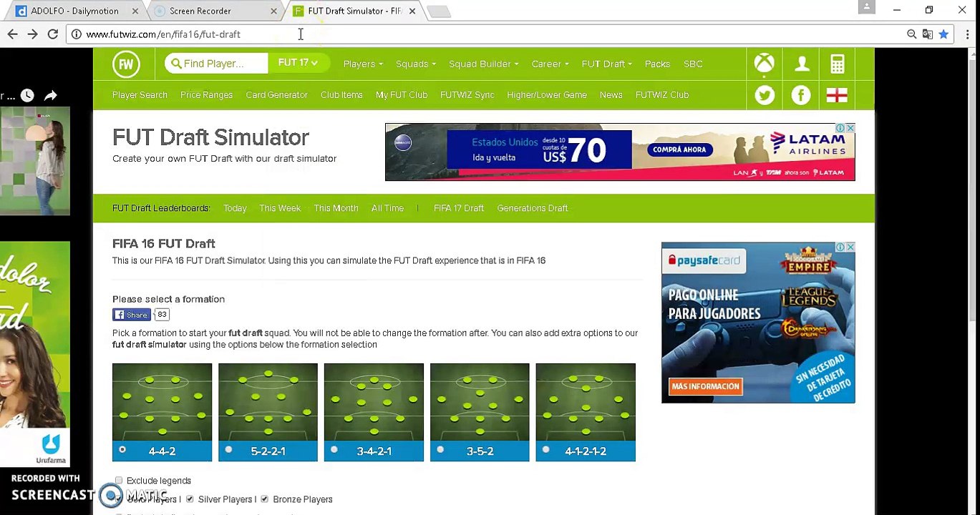The width and height of the screenshot is (980, 515).
Task: Open the Card Generator
Action: coord(276,95)
